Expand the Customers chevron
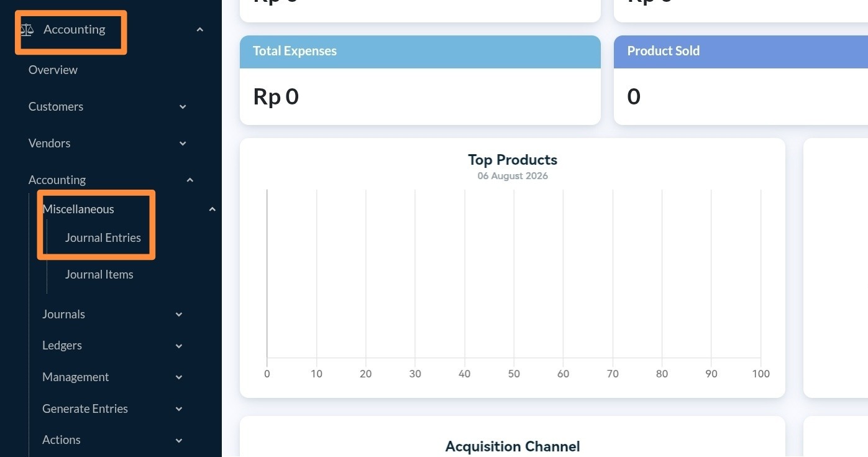The image size is (868, 457). pos(183,107)
